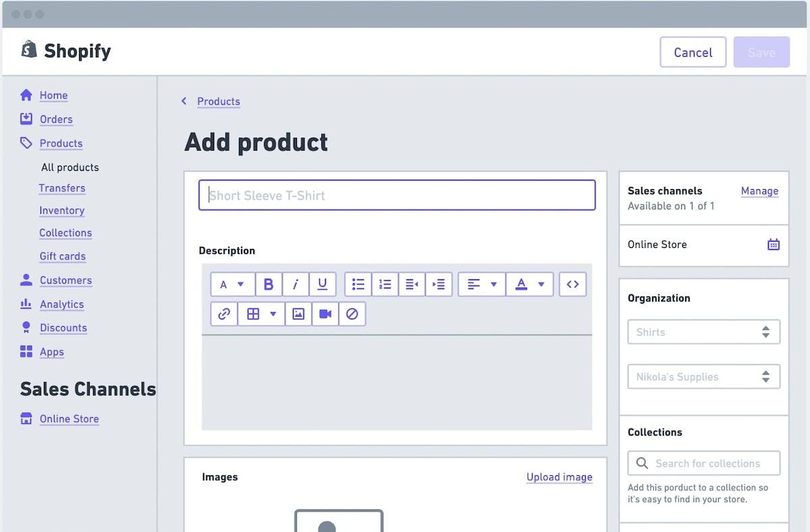
Task: Click the Customers person icon in sidebar
Action: (x=26, y=280)
